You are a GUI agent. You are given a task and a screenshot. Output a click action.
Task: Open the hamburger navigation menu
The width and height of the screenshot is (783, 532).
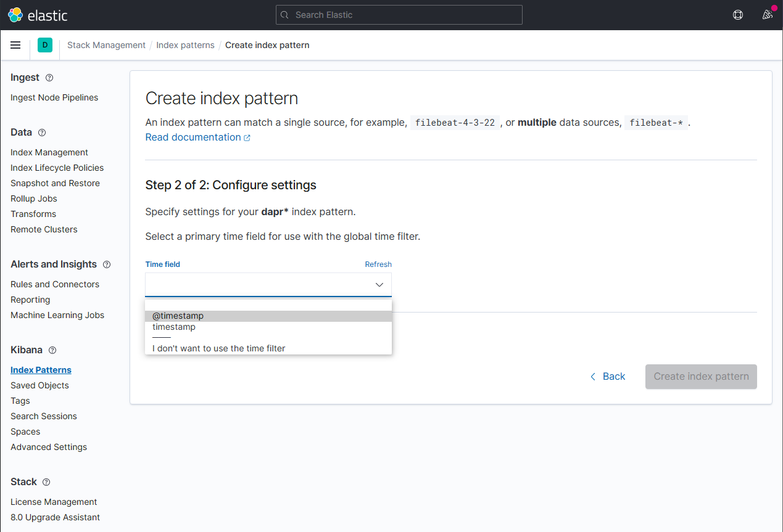(15, 44)
